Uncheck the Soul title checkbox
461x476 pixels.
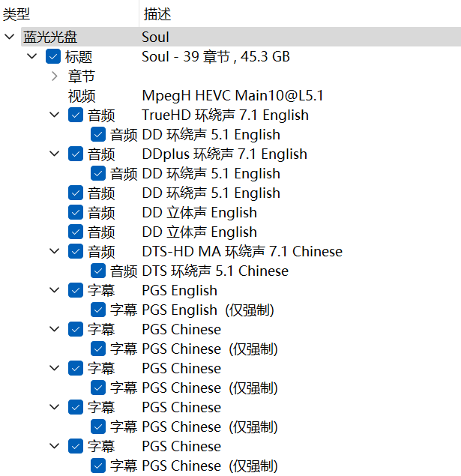[53, 57]
